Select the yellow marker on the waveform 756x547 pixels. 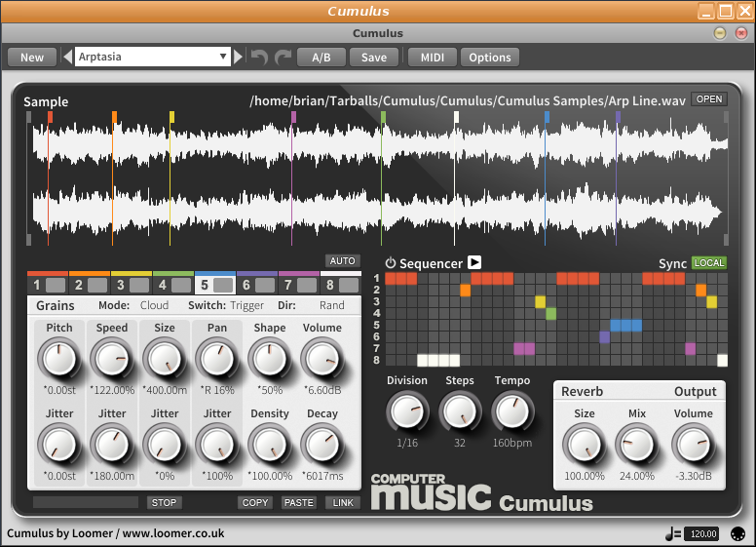pyautogui.click(x=171, y=116)
